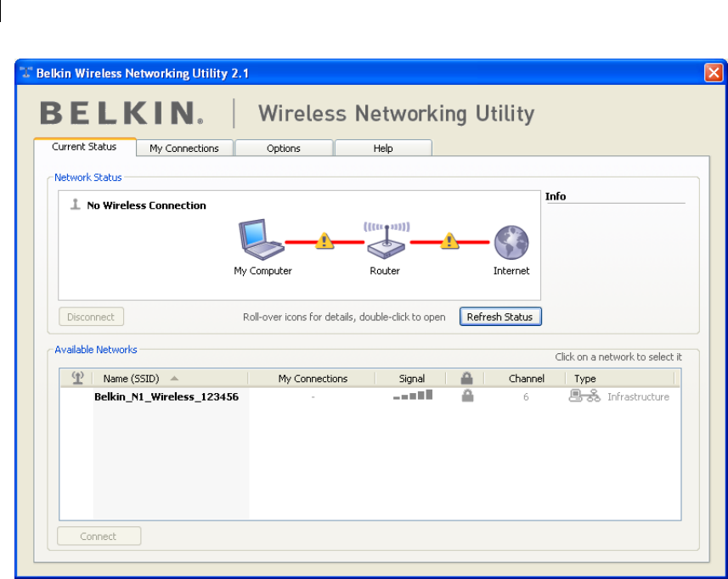Click the Infrastructure type text
Viewport: 728px width, 579px height.
[x=639, y=396]
